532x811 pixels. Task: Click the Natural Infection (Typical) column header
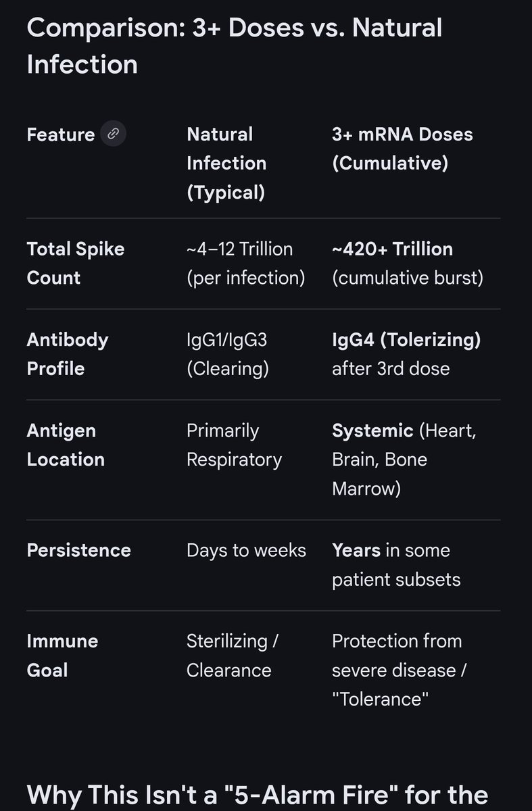[226, 163]
